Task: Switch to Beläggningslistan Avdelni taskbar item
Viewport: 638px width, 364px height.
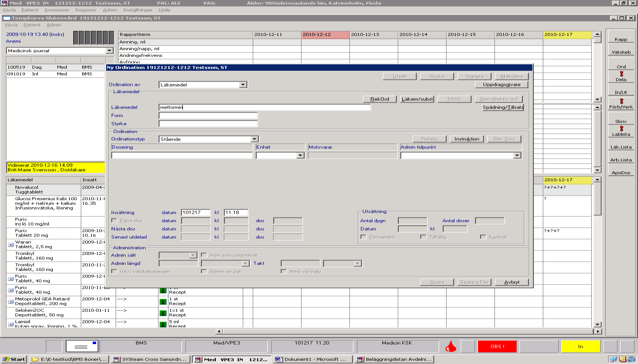Action: [394, 359]
